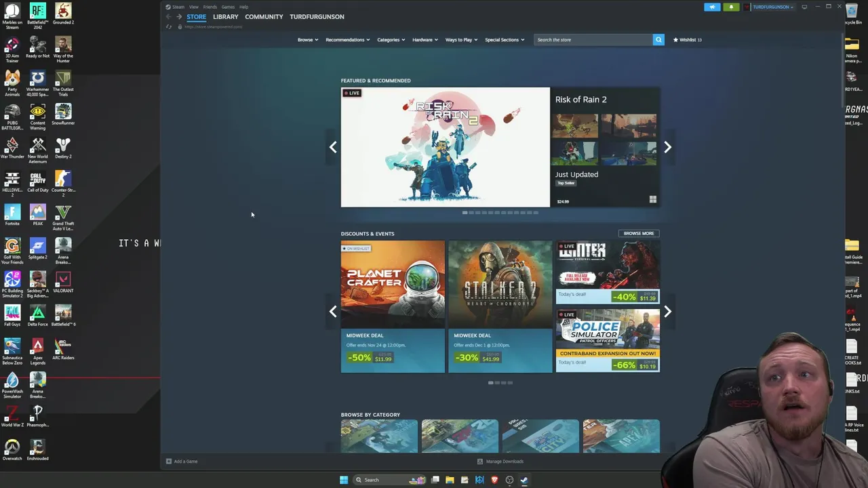Open the Battlefield 2042 desktop shortcut

point(38,16)
